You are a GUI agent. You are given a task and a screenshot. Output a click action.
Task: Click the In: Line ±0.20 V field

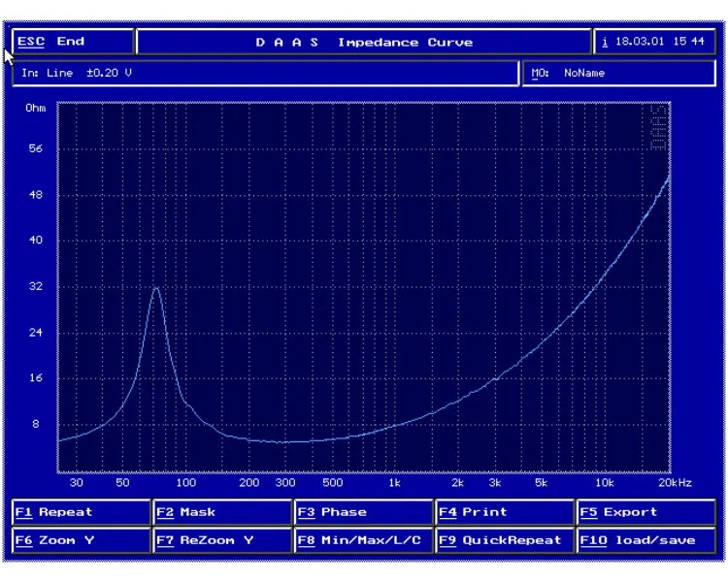click(x=265, y=74)
